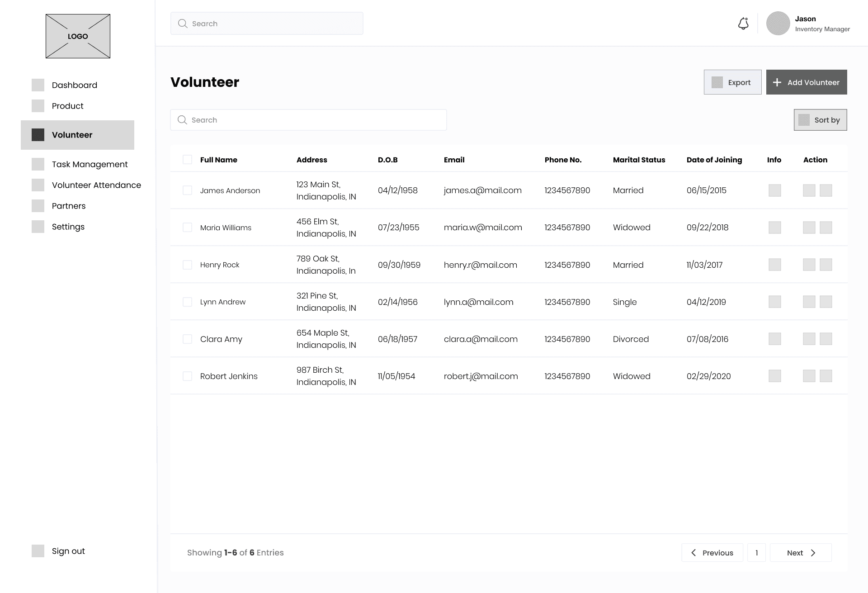Open info icon for Robert Jenkins

coord(775,376)
